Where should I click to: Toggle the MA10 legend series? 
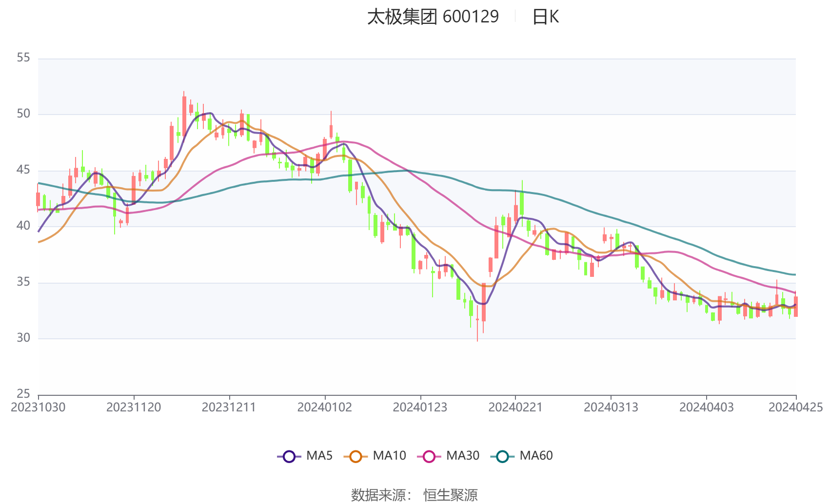click(375, 456)
